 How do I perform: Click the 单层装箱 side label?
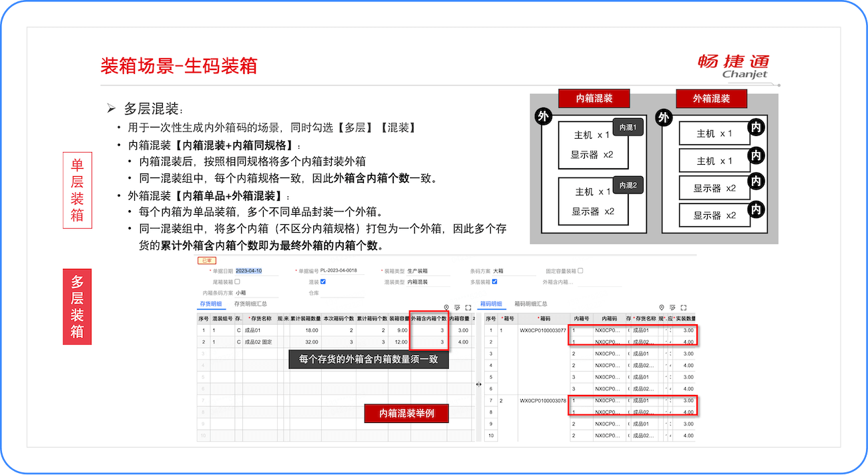point(77,190)
